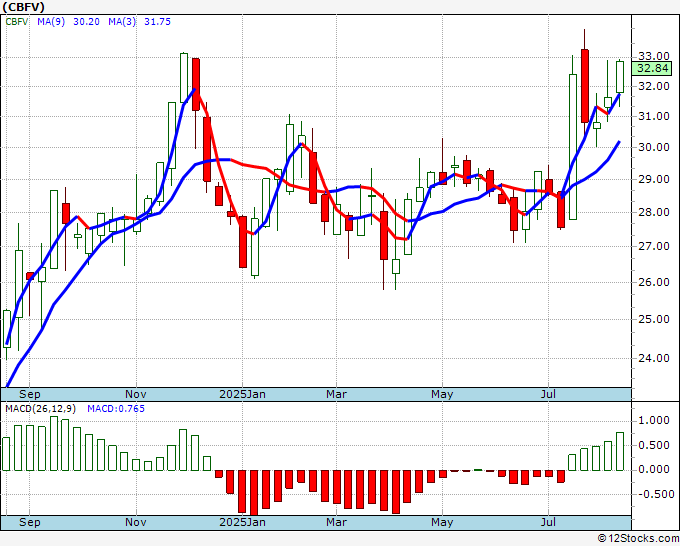The width and height of the screenshot is (680, 546).
Task: Click the 24.00 price axis label
Action: (654, 358)
